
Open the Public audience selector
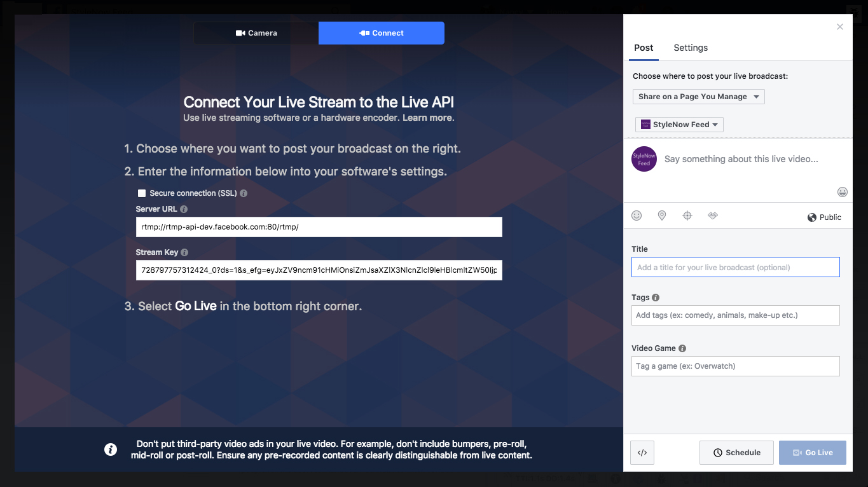click(824, 217)
